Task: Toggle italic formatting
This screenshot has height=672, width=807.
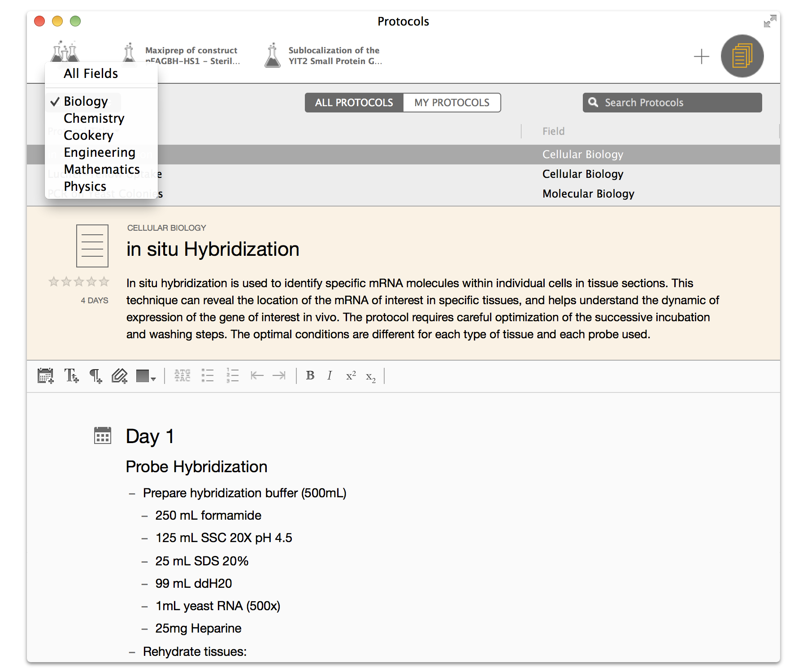Action: tap(330, 375)
